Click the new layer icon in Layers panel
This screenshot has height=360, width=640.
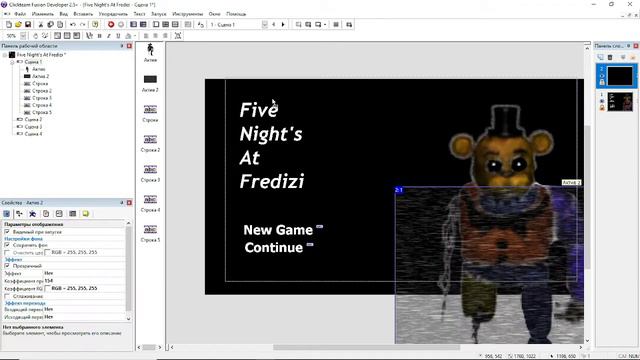coord(600,58)
